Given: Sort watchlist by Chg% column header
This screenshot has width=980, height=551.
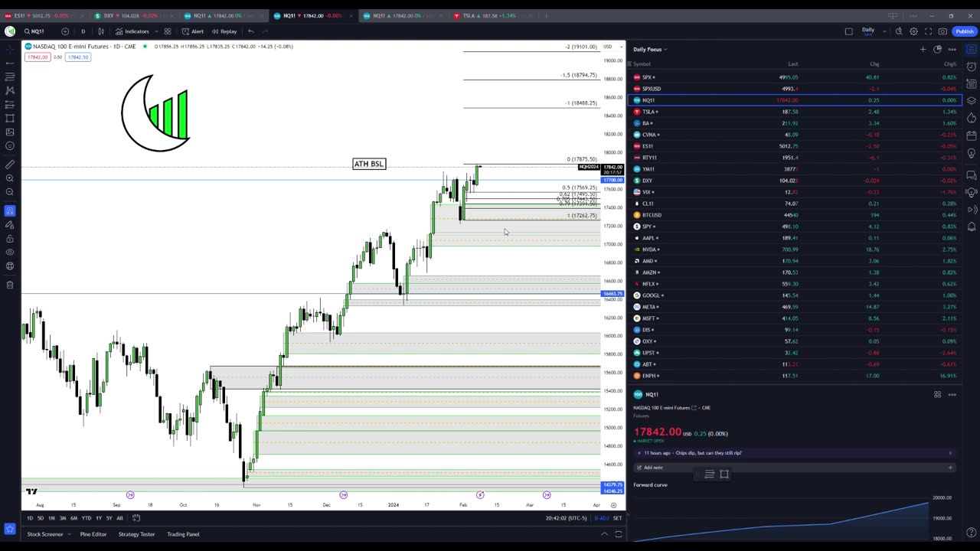Looking at the screenshot, I should [950, 64].
